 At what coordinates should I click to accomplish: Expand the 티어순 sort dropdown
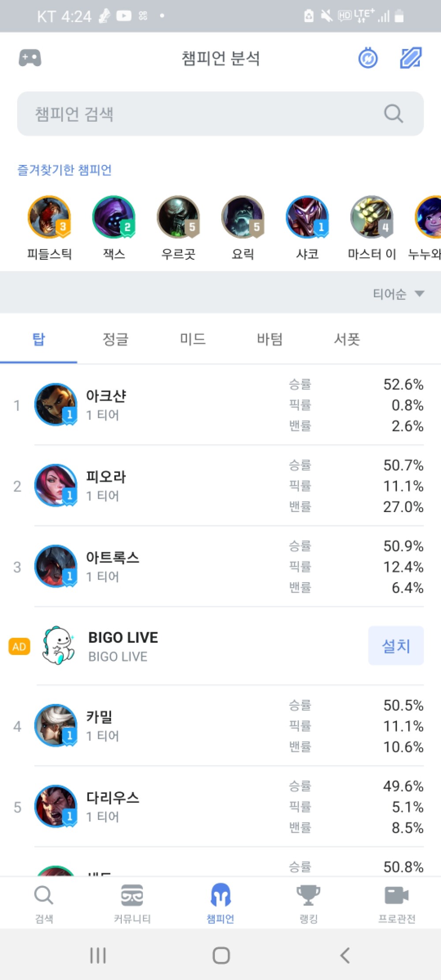(398, 294)
